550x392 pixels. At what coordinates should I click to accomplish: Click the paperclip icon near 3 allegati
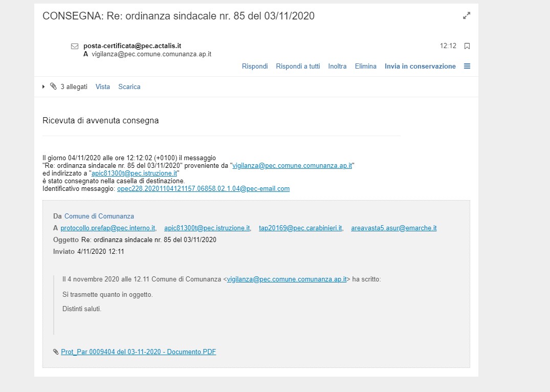(x=53, y=87)
